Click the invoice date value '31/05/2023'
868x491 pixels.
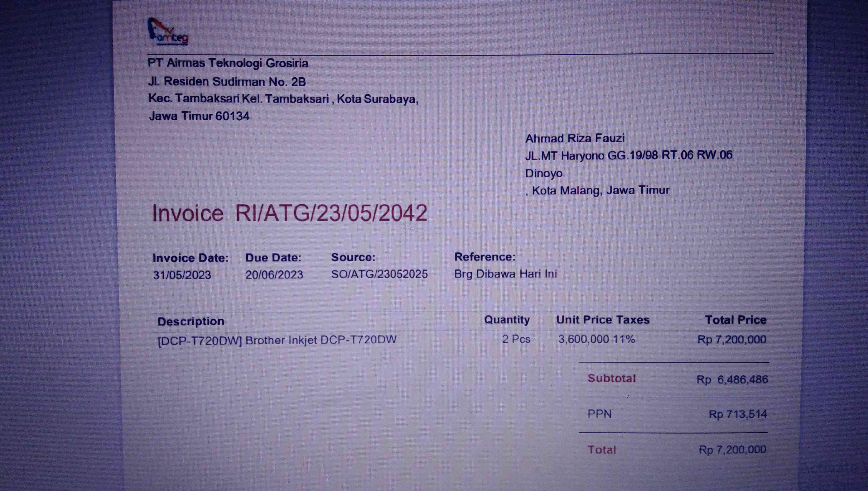[182, 275]
